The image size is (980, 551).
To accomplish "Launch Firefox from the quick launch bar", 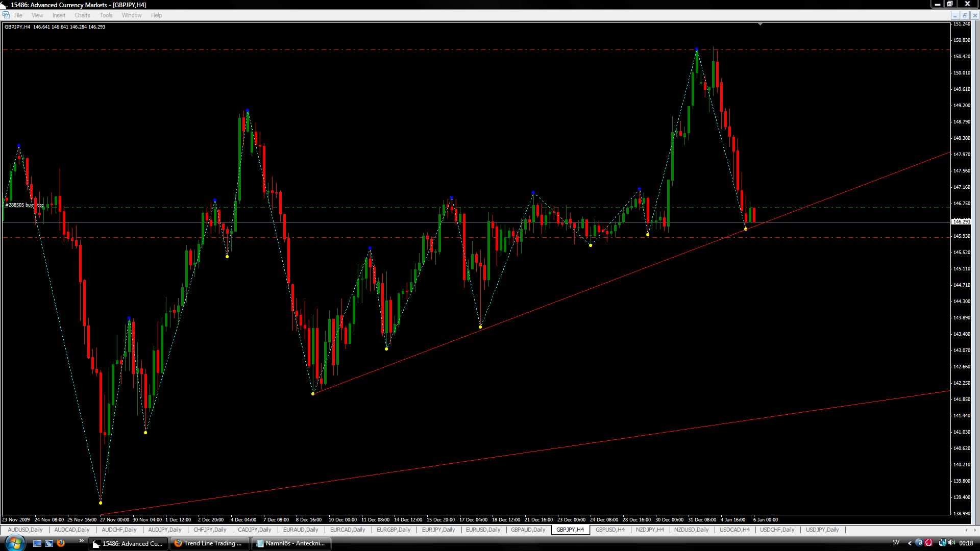I will 61,543.
